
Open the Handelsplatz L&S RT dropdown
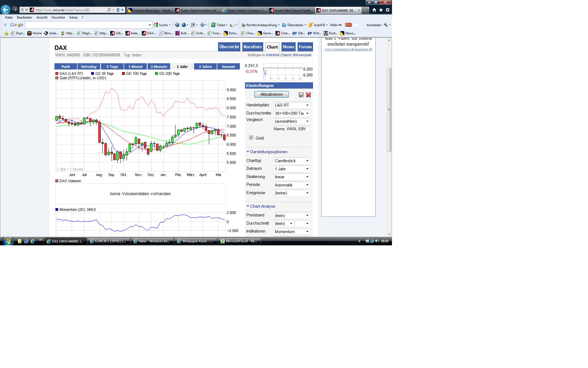pyautogui.click(x=292, y=105)
